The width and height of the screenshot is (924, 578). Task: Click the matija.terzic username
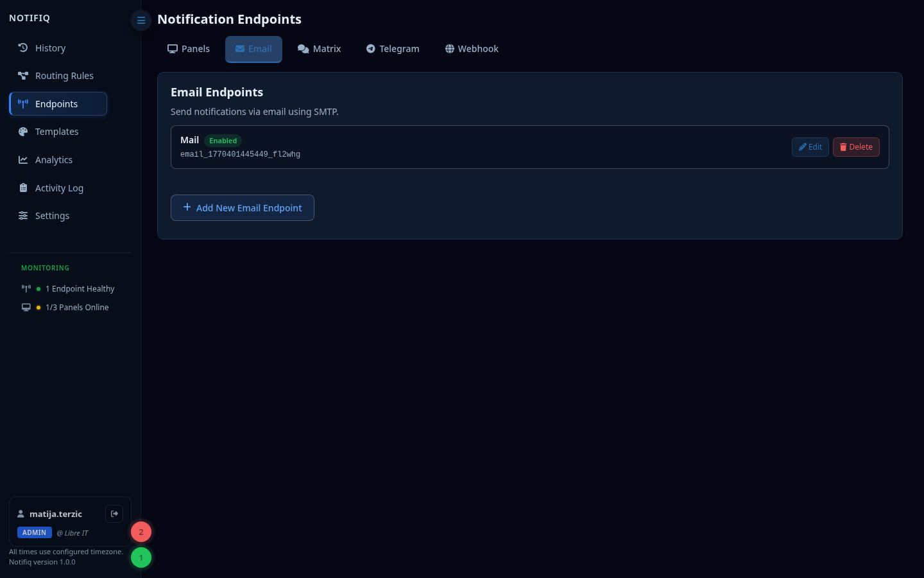pos(56,514)
